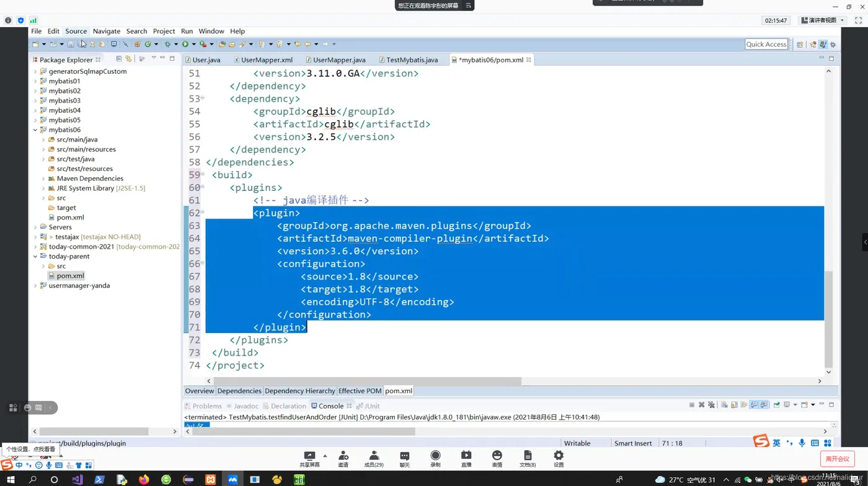Open Package Explorer View Menu
The height and width of the screenshot is (486, 868).
point(153,58)
